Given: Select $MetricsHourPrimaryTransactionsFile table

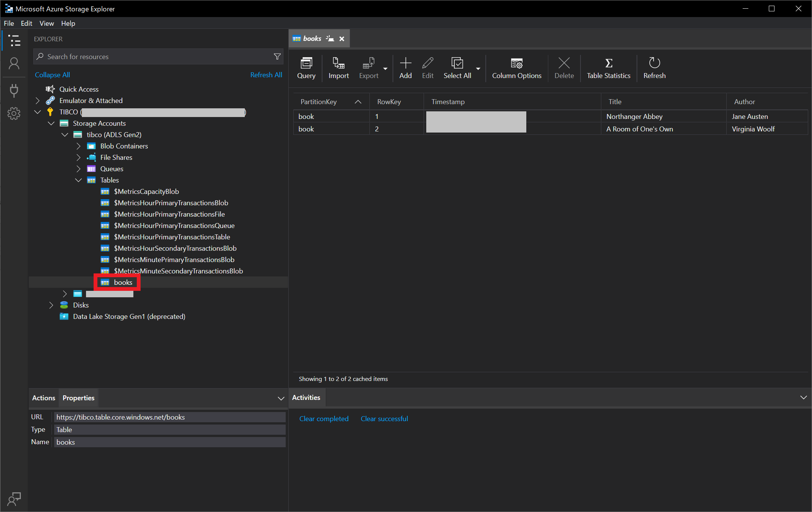Looking at the screenshot, I should (x=169, y=214).
